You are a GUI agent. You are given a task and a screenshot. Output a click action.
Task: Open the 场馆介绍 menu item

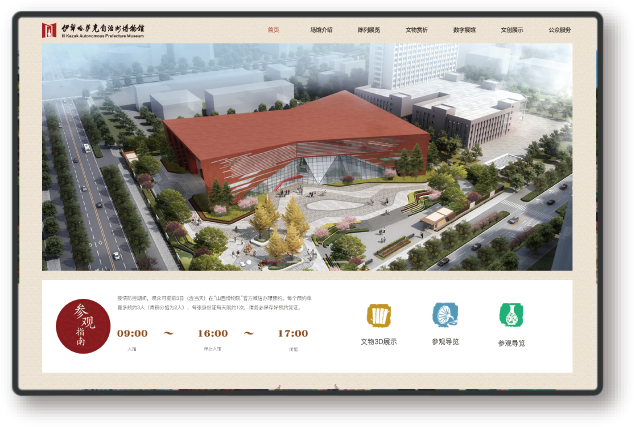(321, 30)
